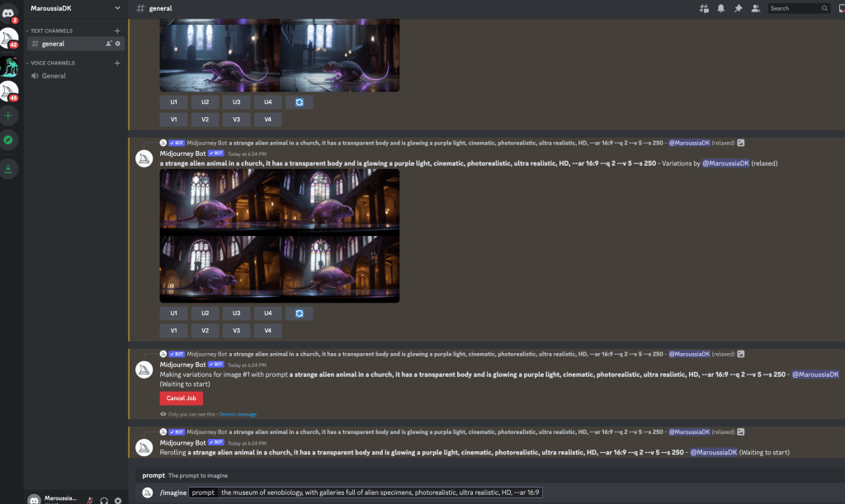The height and width of the screenshot is (504, 845).
Task: Show pinned messages
Action: point(737,8)
